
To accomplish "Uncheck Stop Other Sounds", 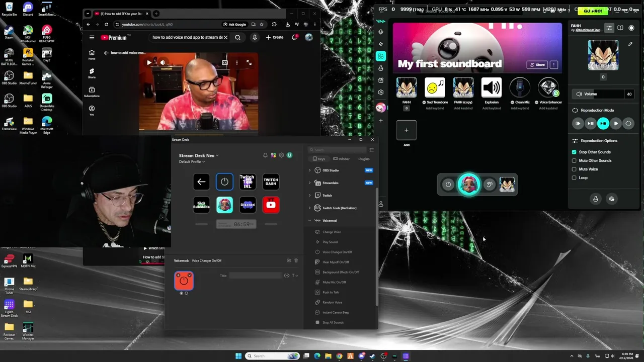I will [574, 152].
